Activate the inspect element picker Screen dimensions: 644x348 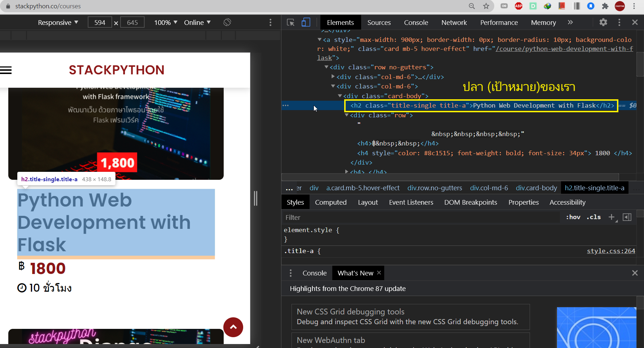[x=290, y=22]
